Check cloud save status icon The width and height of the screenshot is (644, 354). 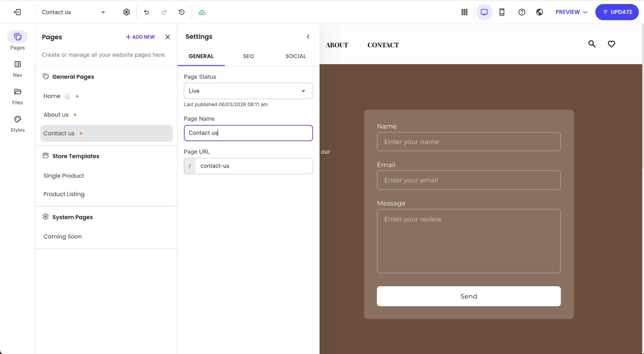click(202, 13)
